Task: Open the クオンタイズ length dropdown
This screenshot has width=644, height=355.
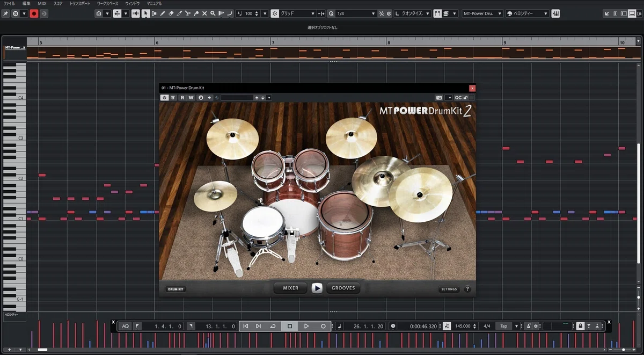Action: 413,13
